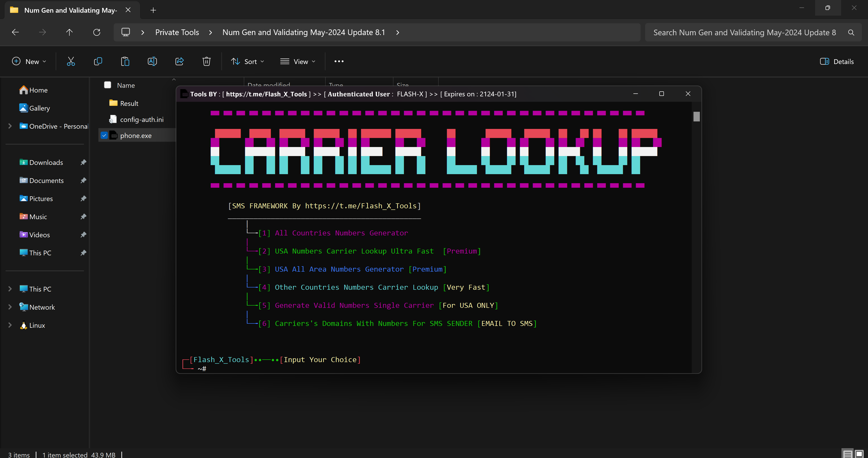Screen dimensions: 868x458
Task: Expand the lower This PC tree node
Action: [x=10, y=289]
